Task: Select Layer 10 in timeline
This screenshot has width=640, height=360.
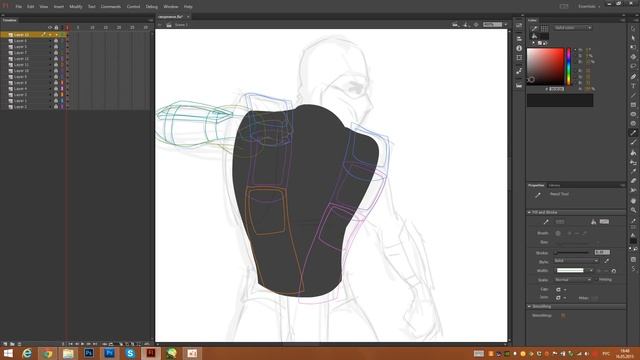Action: tap(21, 71)
